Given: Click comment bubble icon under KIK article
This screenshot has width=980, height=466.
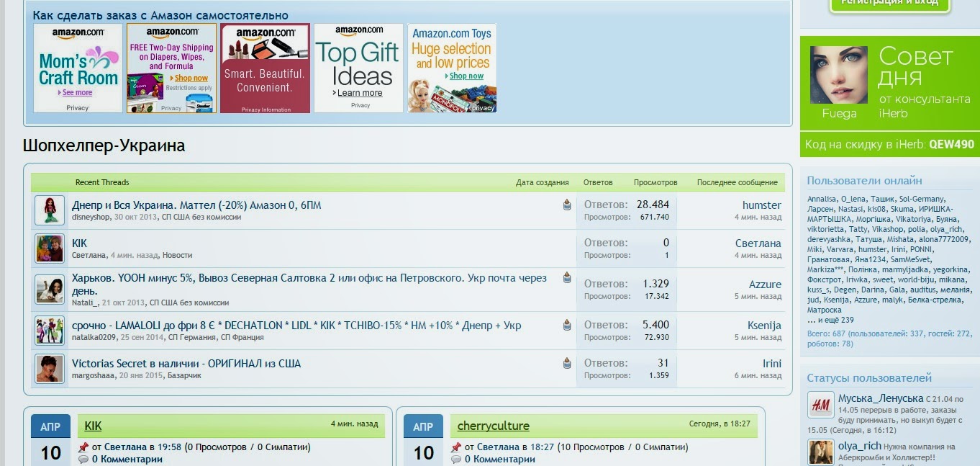Looking at the screenshot, I should click(83, 460).
